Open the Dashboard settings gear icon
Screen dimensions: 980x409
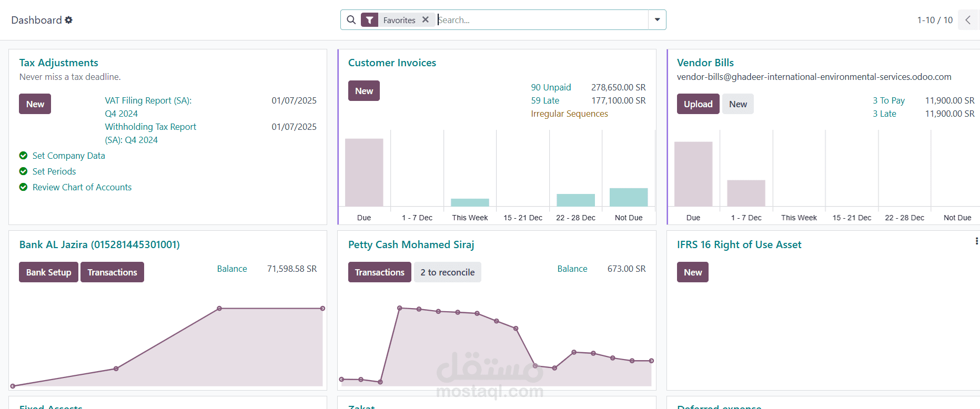tap(68, 20)
